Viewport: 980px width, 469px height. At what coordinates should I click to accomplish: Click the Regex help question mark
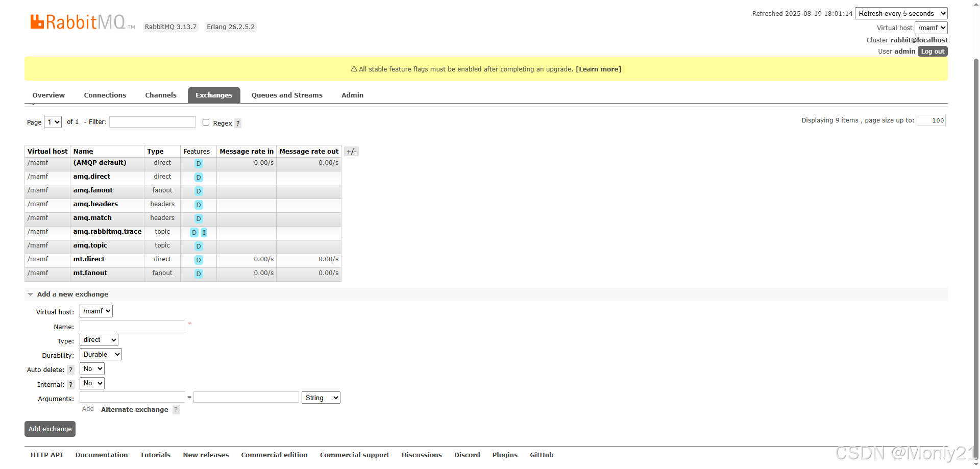238,123
